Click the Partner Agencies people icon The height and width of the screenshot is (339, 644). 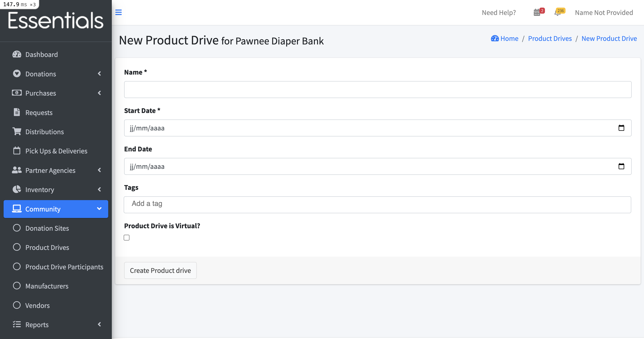(x=17, y=170)
